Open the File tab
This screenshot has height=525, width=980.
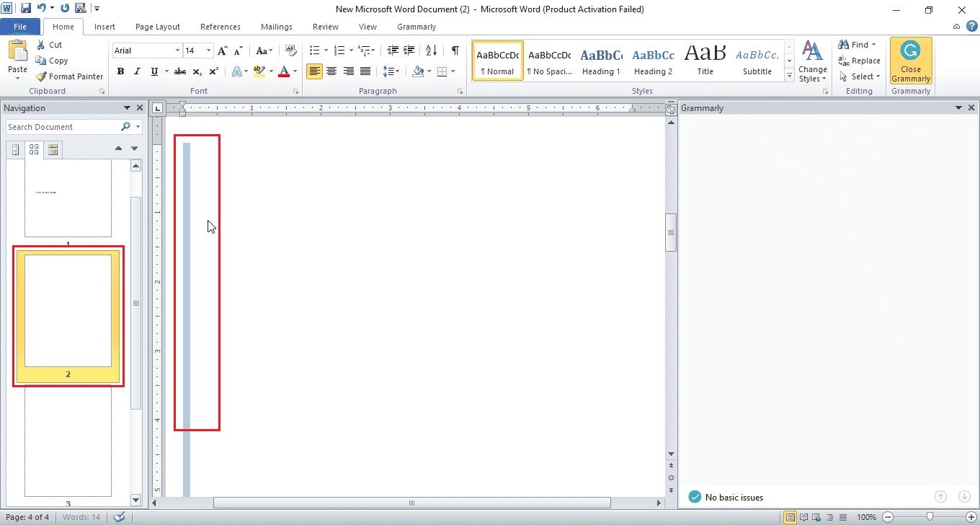pos(20,27)
